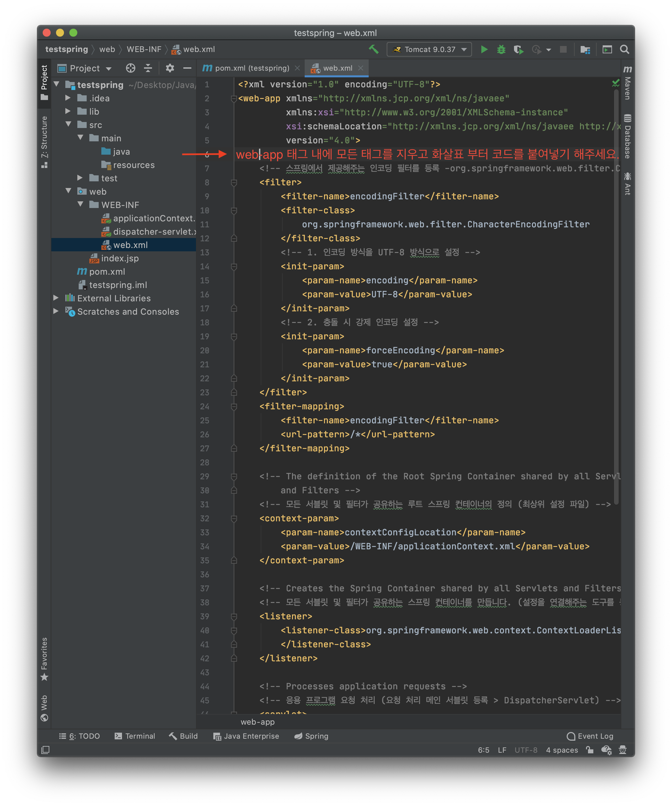Open the Terminal tool window tab
672x806 pixels.
tap(135, 736)
